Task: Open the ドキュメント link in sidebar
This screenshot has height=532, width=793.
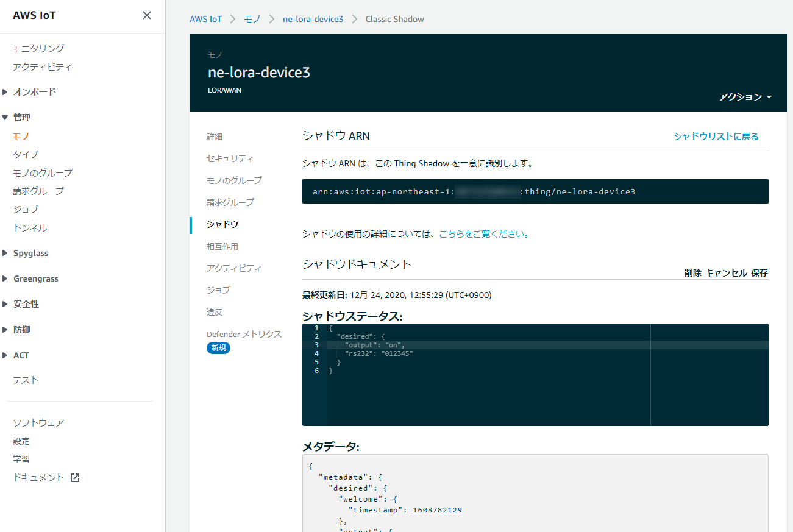Action: [38, 478]
